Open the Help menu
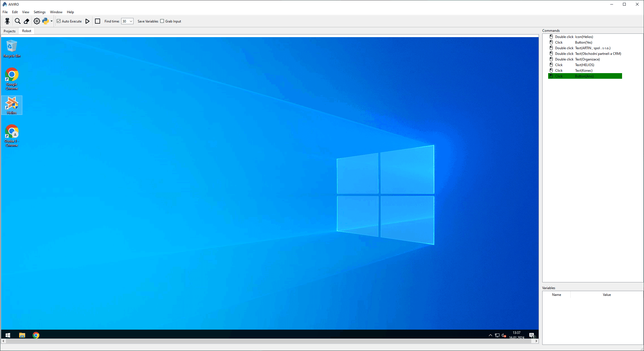The height and width of the screenshot is (351, 644). [70, 12]
